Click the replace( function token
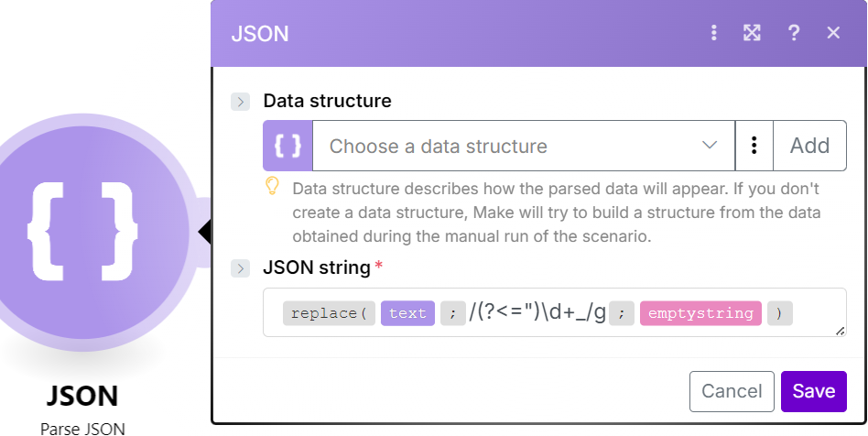 coord(329,313)
